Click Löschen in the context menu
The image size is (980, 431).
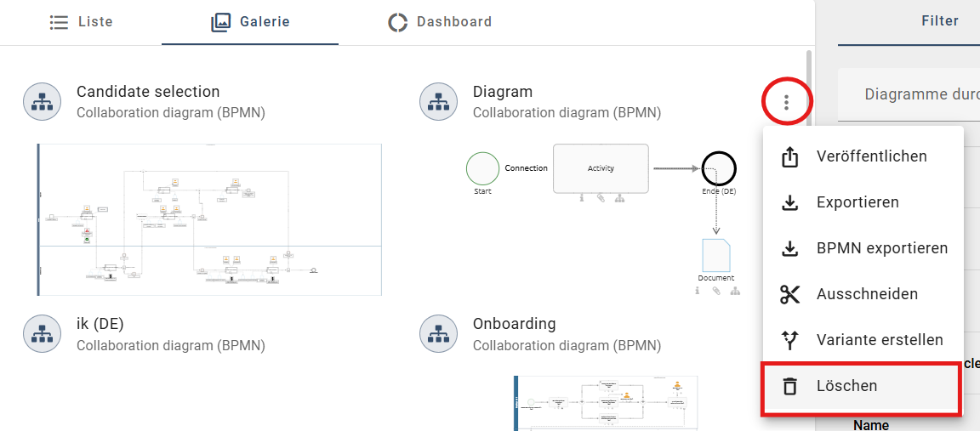(846, 386)
